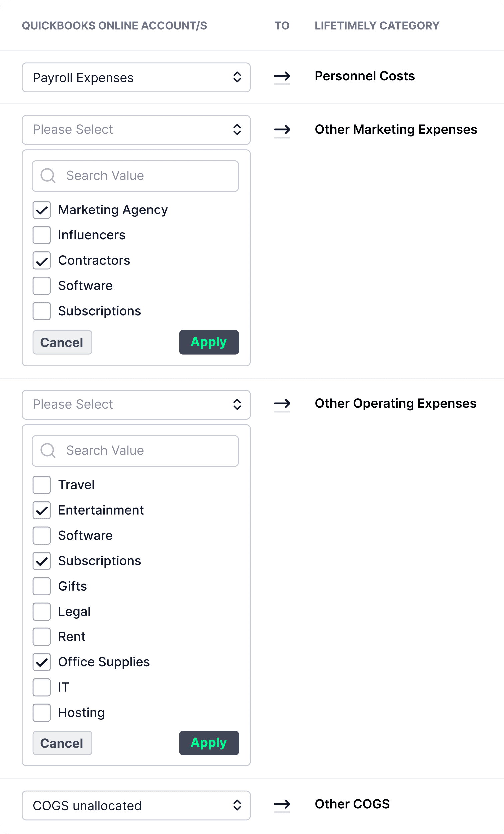Open the Payroll Expenses account dropdown

point(136,77)
